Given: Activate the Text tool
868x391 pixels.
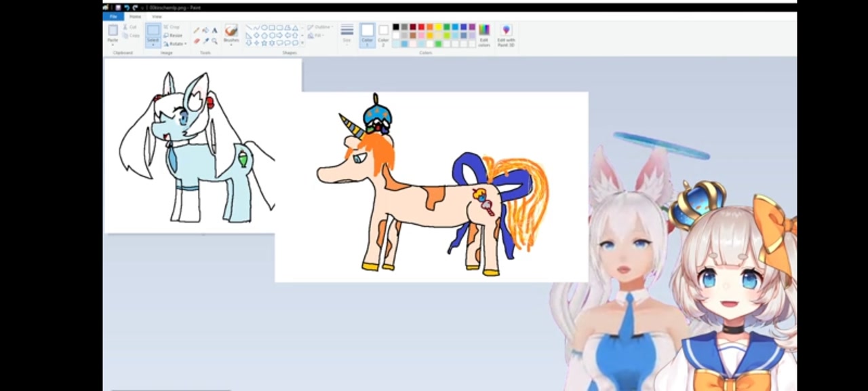Looking at the screenshot, I should 215,31.
